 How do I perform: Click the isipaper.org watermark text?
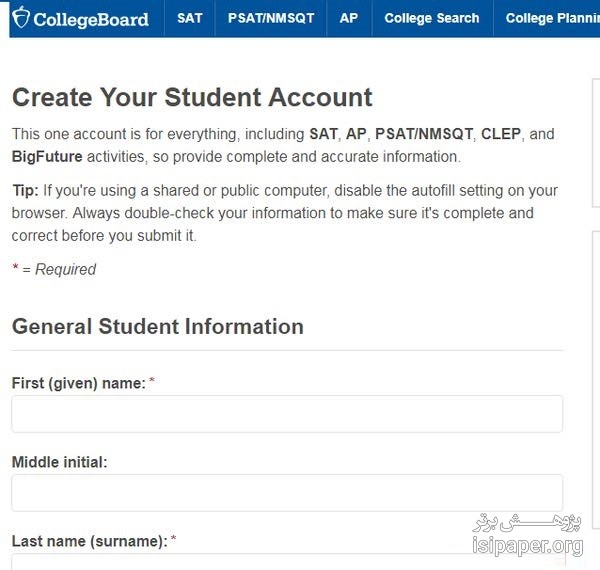(528, 546)
